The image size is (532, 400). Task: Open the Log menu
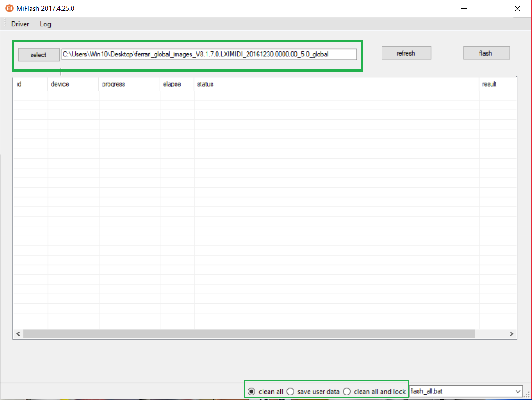pos(45,24)
